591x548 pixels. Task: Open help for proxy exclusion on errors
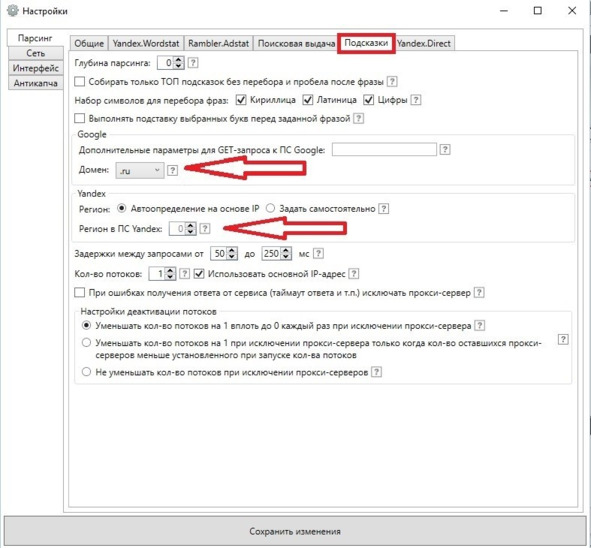click(x=479, y=292)
